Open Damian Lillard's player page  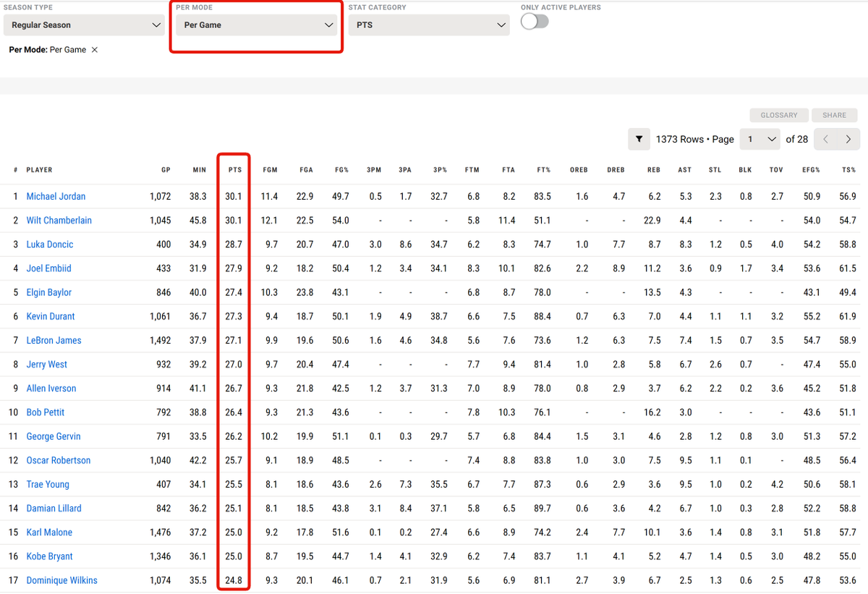(54, 508)
